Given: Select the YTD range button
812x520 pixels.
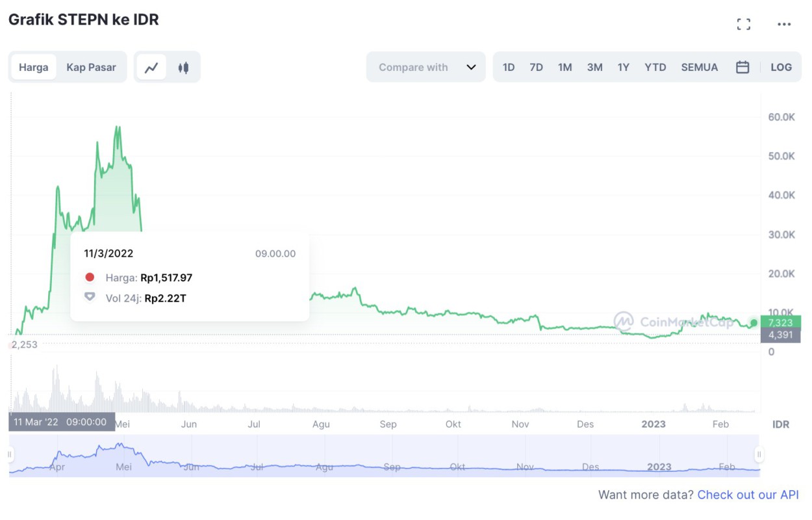Looking at the screenshot, I should click(x=655, y=66).
